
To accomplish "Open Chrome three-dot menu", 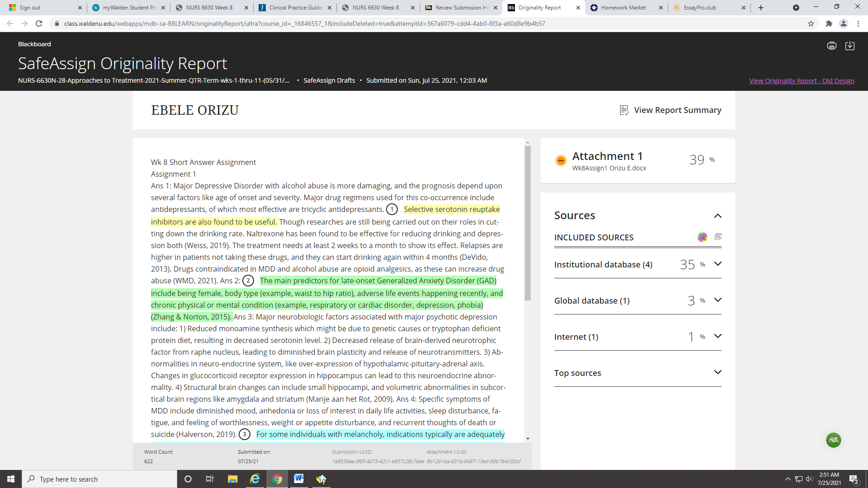I will tap(858, 23).
